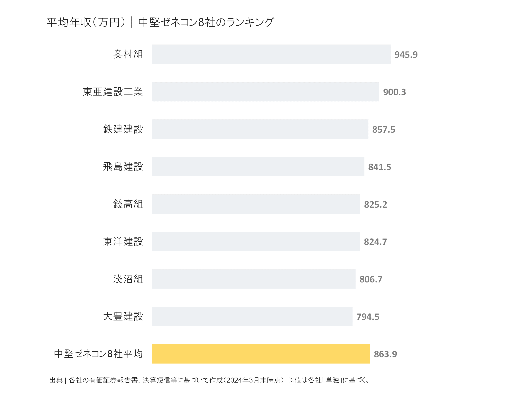The width and height of the screenshot is (532, 399).
Task: Click the 945.9 value label
Action: point(406,55)
